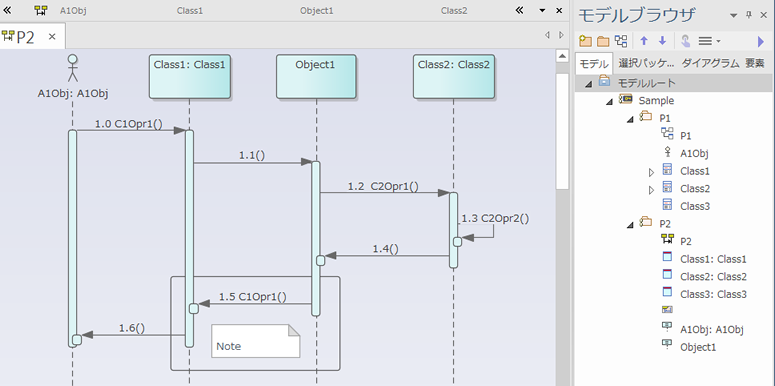Click the hand pointer icon in browser toolbar

(x=685, y=41)
